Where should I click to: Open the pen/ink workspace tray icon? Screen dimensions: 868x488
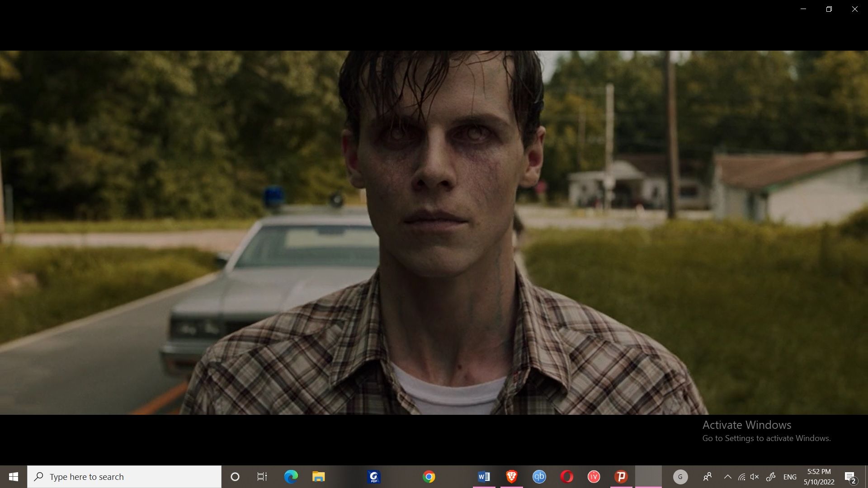771,477
